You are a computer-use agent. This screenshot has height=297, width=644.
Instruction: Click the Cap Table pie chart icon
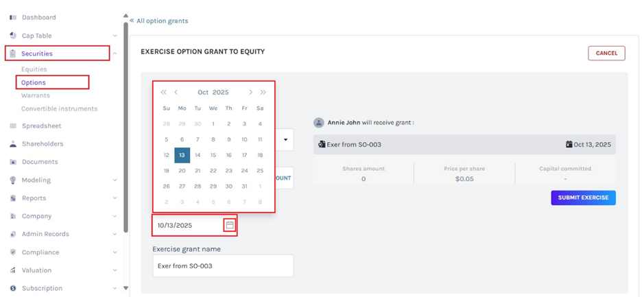tap(13, 36)
